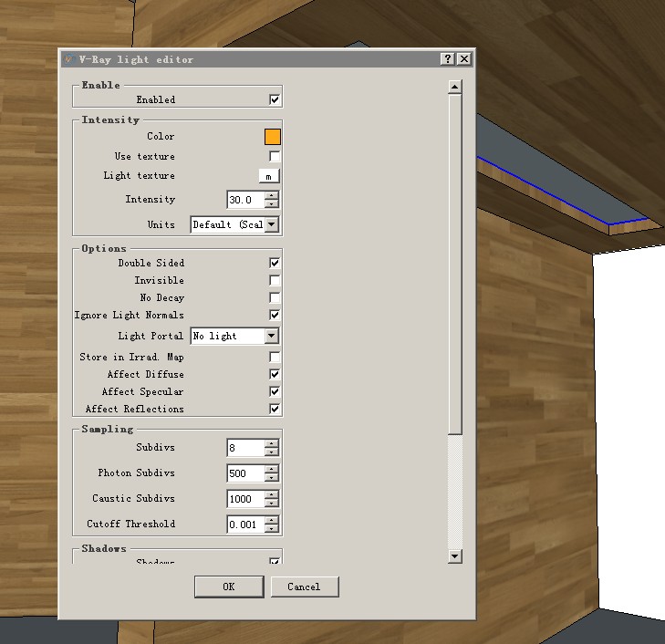
Task: Decrease Photon Subdivs with down arrow
Action: tap(272, 477)
